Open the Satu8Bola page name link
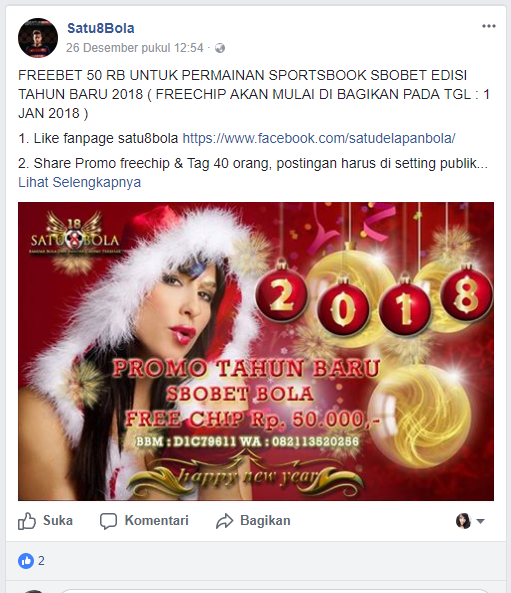 tap(101, 28)
